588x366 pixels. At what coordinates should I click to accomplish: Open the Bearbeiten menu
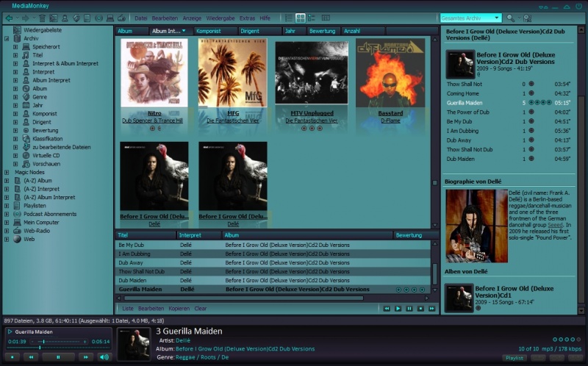tap(165, 18)
